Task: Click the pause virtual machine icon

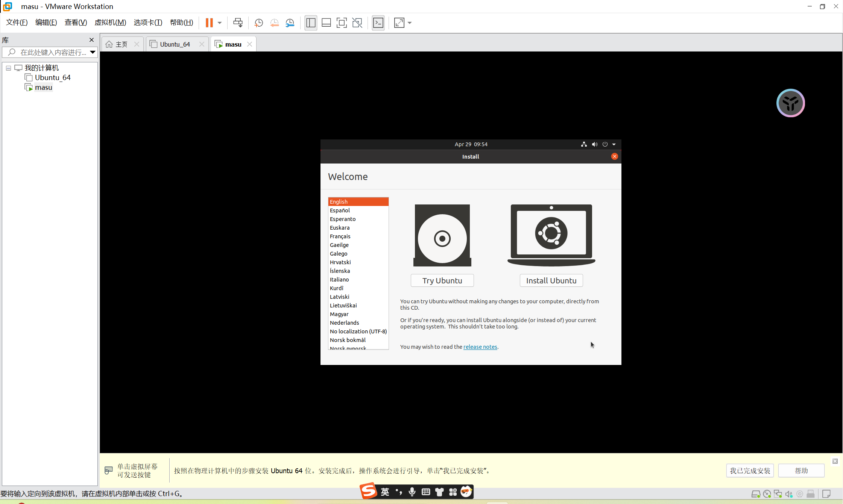Action: pos(209,23)
